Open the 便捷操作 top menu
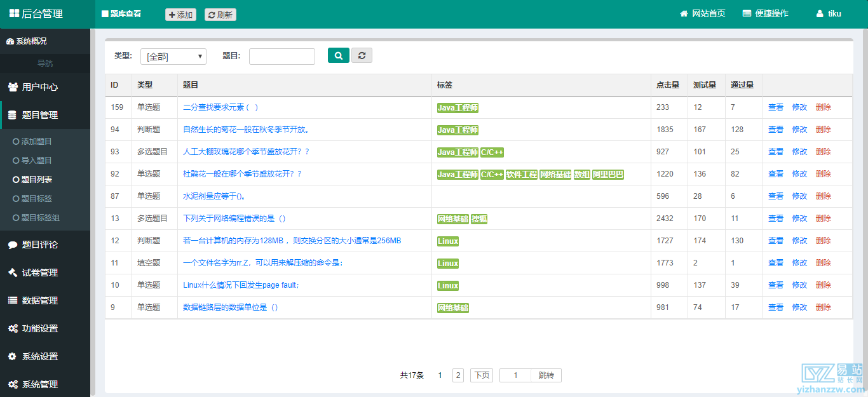This screenshot has width=868, height=397. coord(765,14)
